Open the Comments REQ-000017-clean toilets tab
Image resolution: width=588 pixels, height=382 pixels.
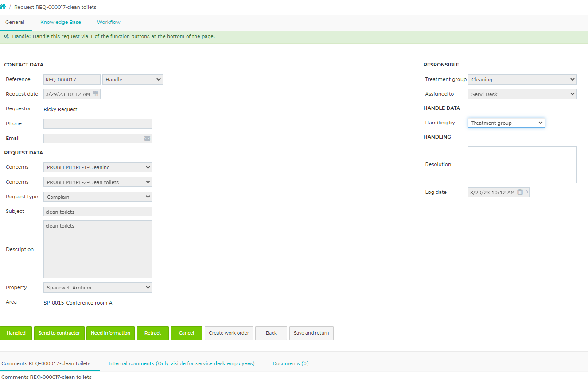[46, 363]
